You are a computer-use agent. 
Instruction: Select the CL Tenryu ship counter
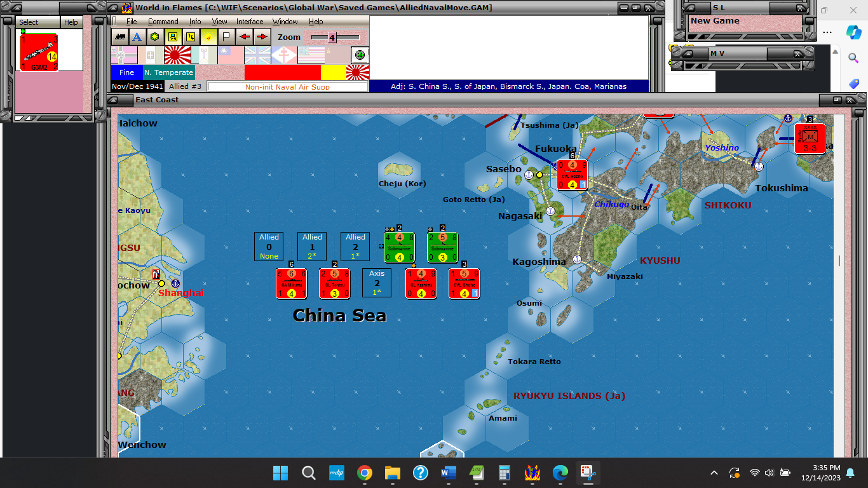click(334, 283)
